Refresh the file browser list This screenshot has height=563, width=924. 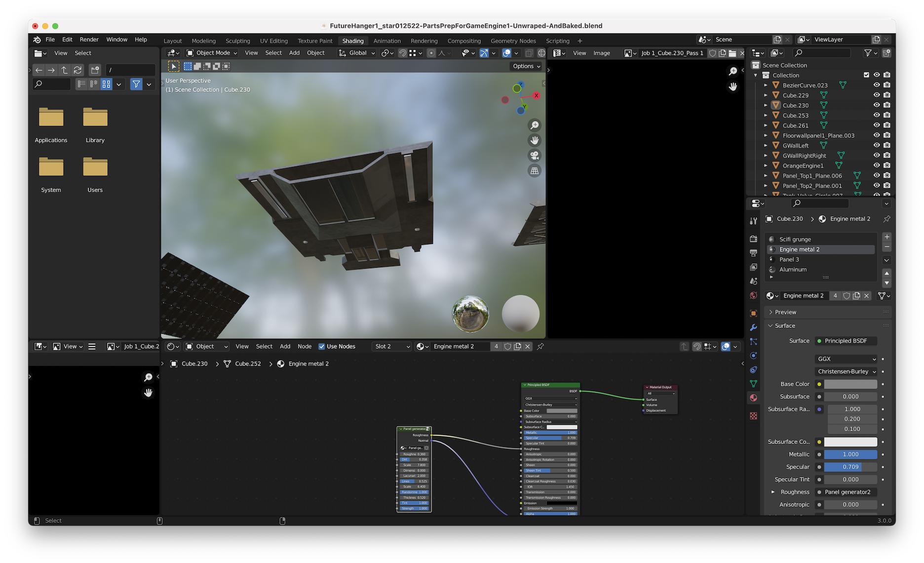click(x=77, y=70)
